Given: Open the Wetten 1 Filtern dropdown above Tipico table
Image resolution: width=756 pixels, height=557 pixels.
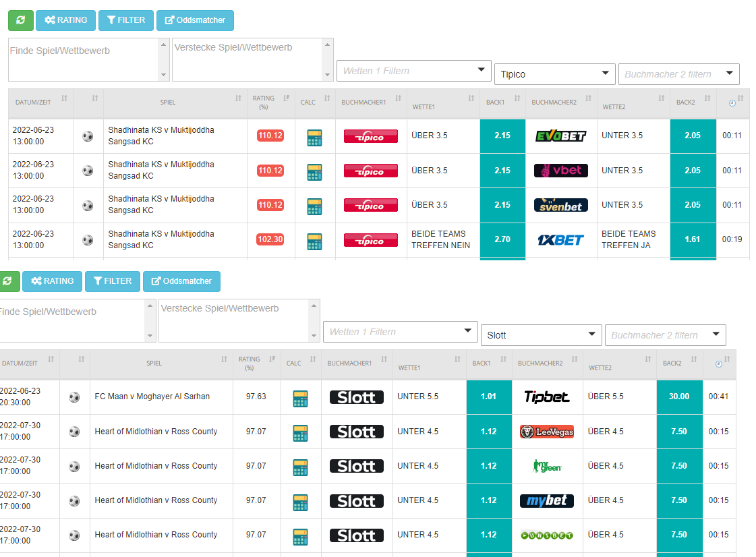Looking at the screenshot, I should tap(413, 71).
